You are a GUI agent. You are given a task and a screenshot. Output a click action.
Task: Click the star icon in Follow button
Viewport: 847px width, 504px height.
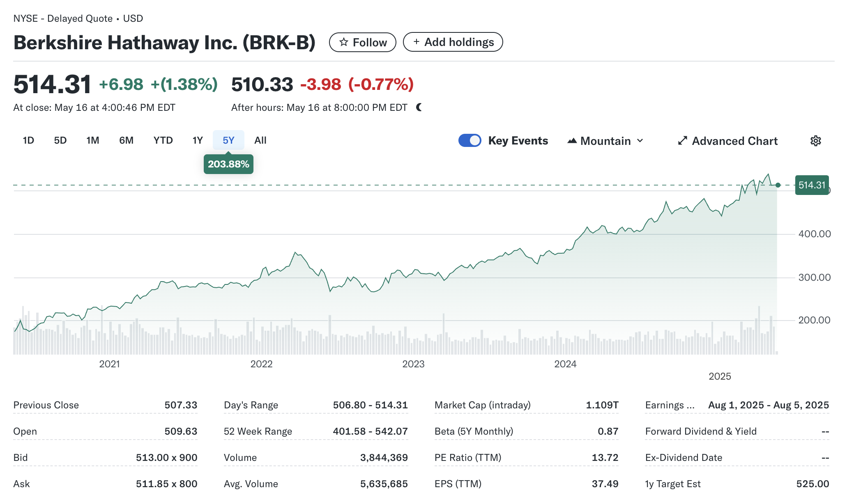(344, 42)
